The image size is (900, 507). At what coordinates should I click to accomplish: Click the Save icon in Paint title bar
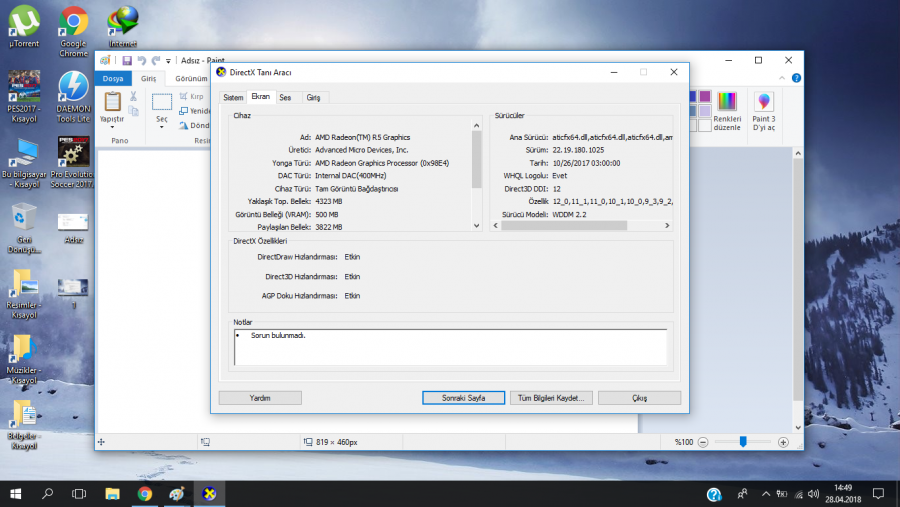[x=127, y=60]
